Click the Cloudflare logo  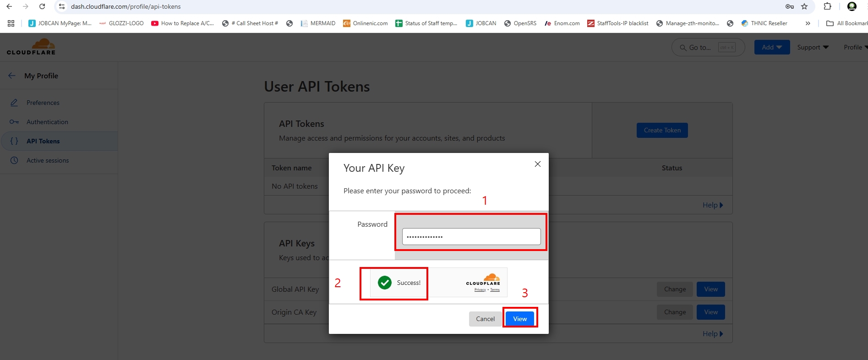(x=31, y=47)
